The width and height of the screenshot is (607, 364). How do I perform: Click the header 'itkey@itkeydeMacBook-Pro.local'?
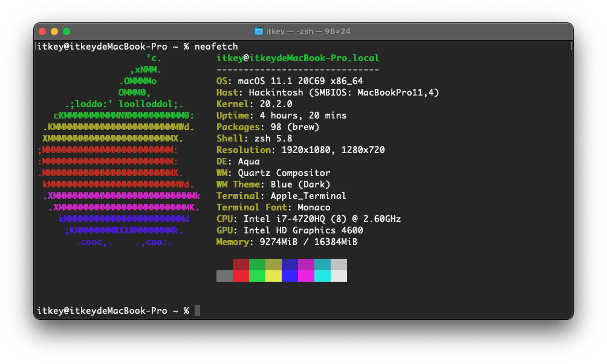coord(297,58)
